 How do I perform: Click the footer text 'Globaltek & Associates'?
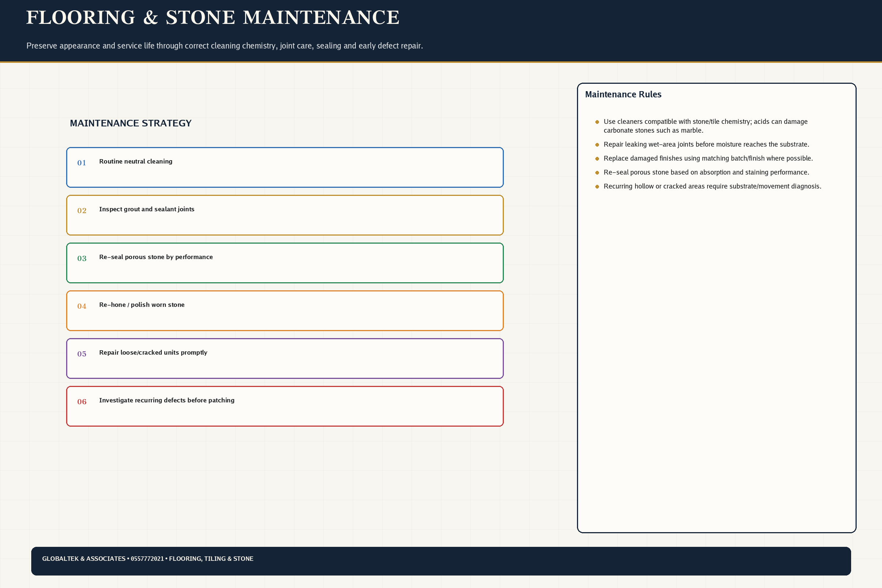84,559
